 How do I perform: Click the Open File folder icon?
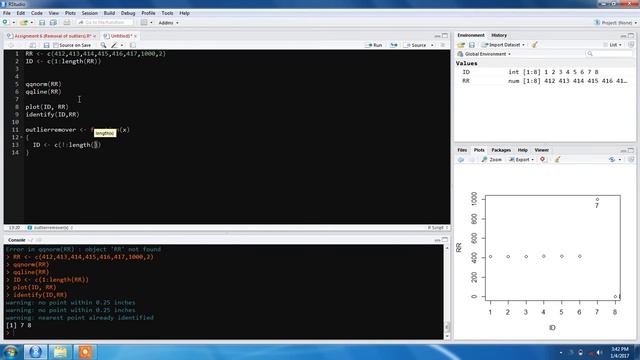(x=24, y=22)
